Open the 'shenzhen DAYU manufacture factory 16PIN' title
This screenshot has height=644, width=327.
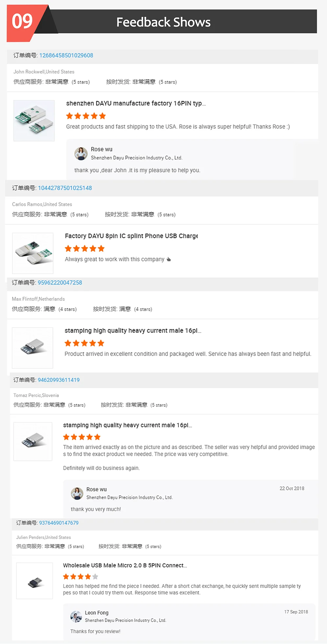click(136, 104)
